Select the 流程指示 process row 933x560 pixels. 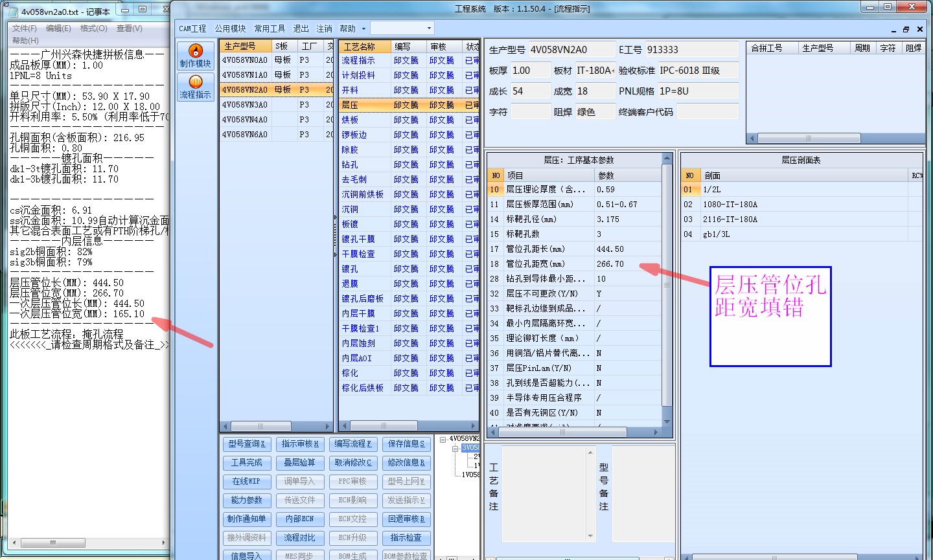point(409,60)
